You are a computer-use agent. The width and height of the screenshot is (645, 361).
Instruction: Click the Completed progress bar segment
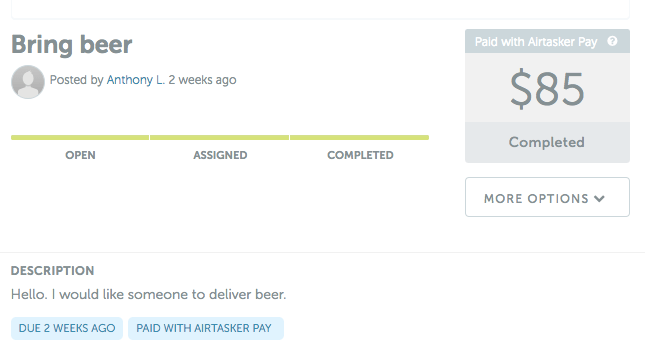pyautogui.click(x=360, y=138)
